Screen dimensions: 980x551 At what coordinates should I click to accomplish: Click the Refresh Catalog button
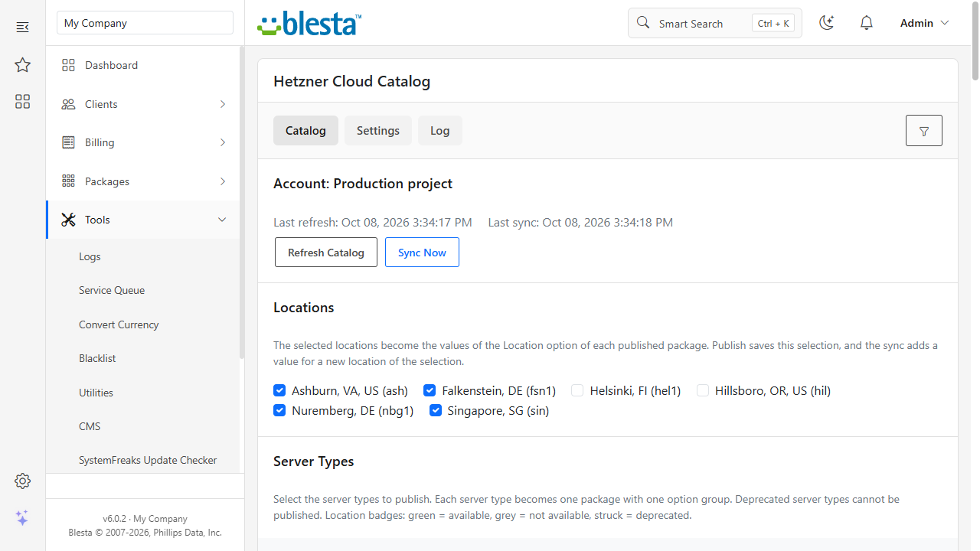(326, 253)
